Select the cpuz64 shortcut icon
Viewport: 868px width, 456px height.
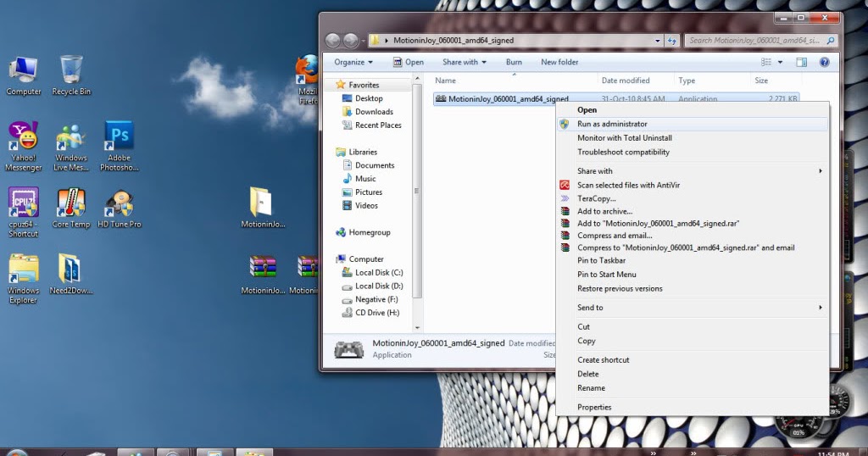[23, 213]
